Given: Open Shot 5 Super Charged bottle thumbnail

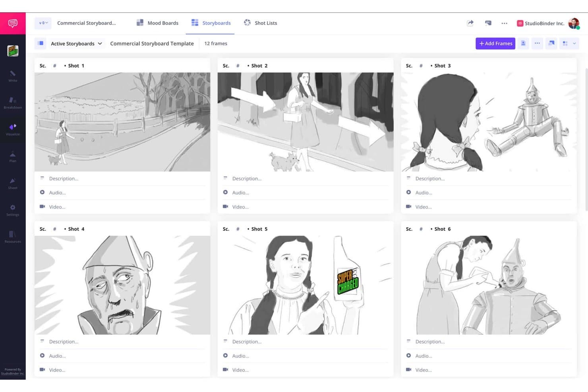Looking at the screenshot, I should pos(306,285).
